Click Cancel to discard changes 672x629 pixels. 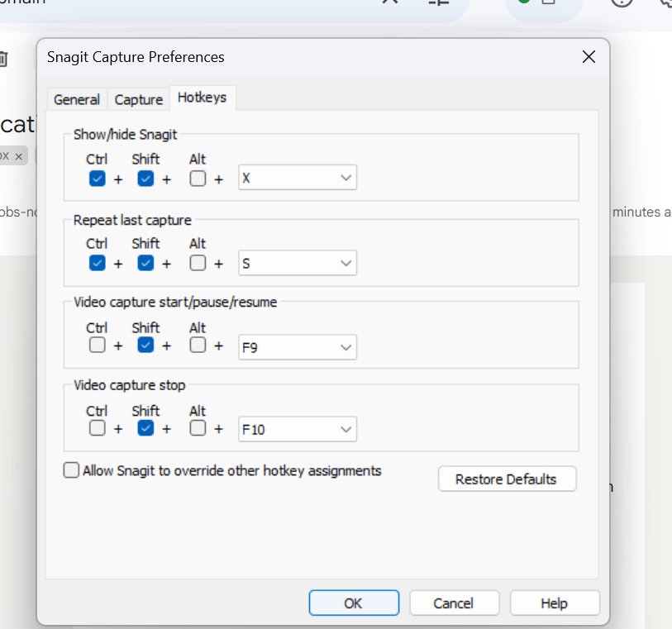click(x=455, y=603)
